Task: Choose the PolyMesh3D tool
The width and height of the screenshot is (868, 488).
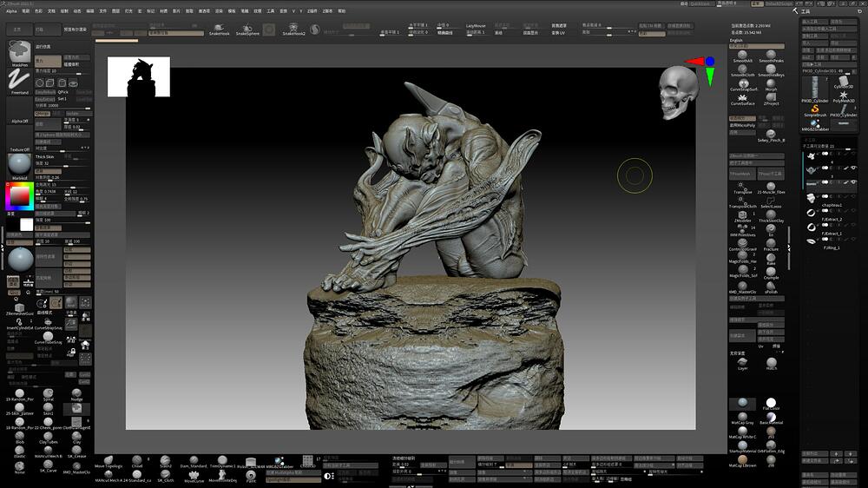Action: 843,96
